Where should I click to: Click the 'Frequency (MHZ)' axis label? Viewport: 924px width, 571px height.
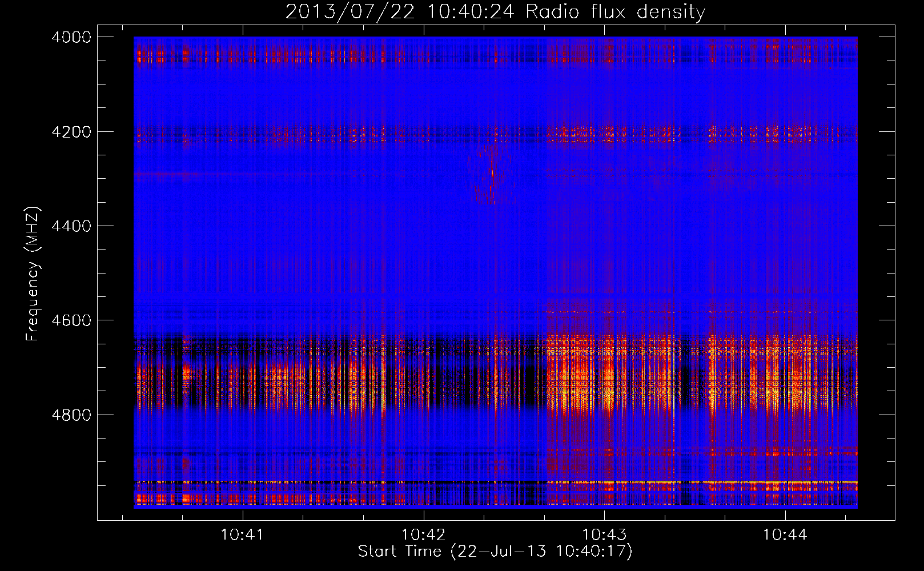point(33,274)
